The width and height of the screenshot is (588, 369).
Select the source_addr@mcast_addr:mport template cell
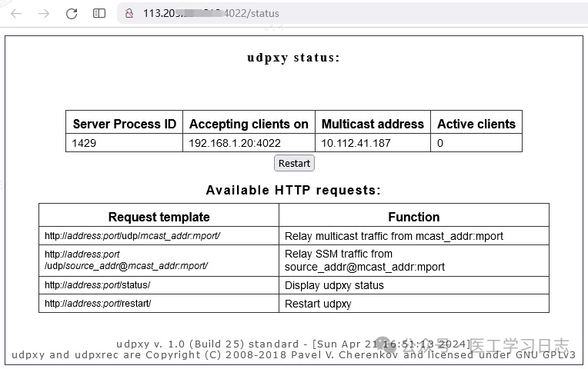(159, 261)
